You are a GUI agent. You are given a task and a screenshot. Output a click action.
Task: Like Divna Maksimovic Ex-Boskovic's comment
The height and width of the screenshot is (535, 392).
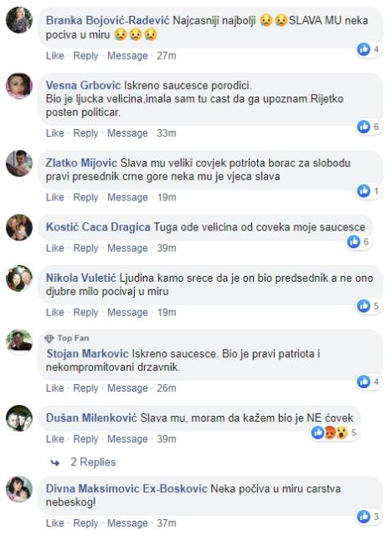click(x=55, y=523)
